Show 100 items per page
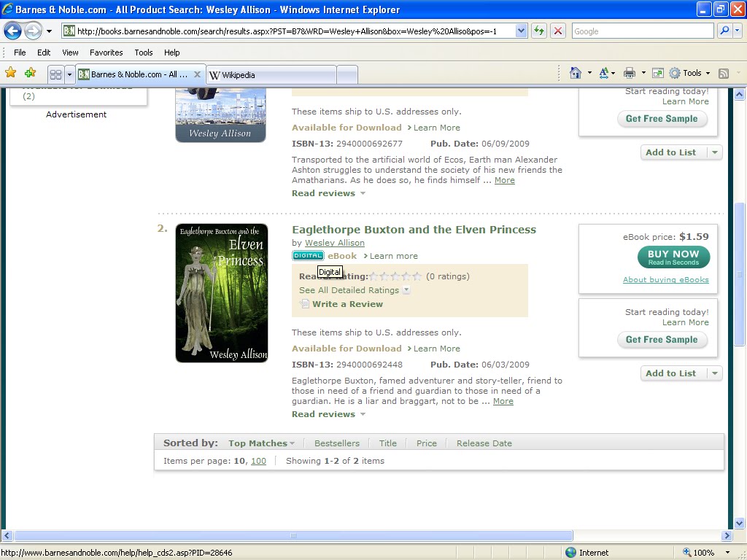747x560 pixels. (x=258, y=461)
